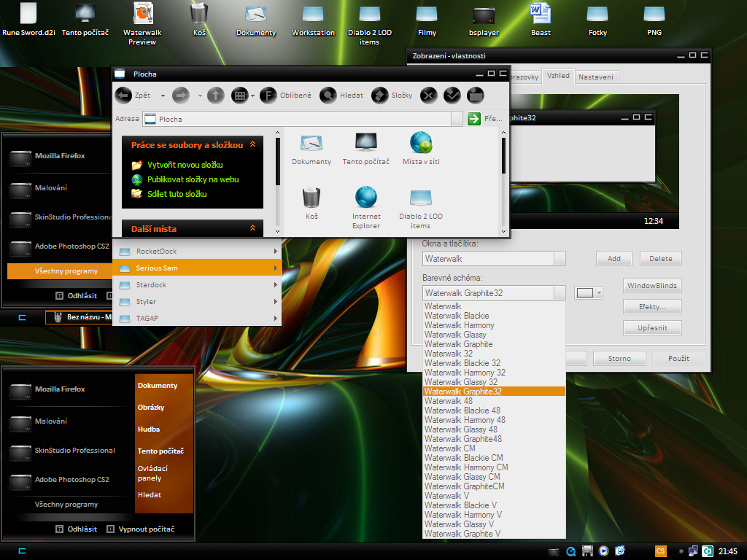Open the Efekty... dialog button
Screen dimensions: 747x560
click(x=651, y=307)
